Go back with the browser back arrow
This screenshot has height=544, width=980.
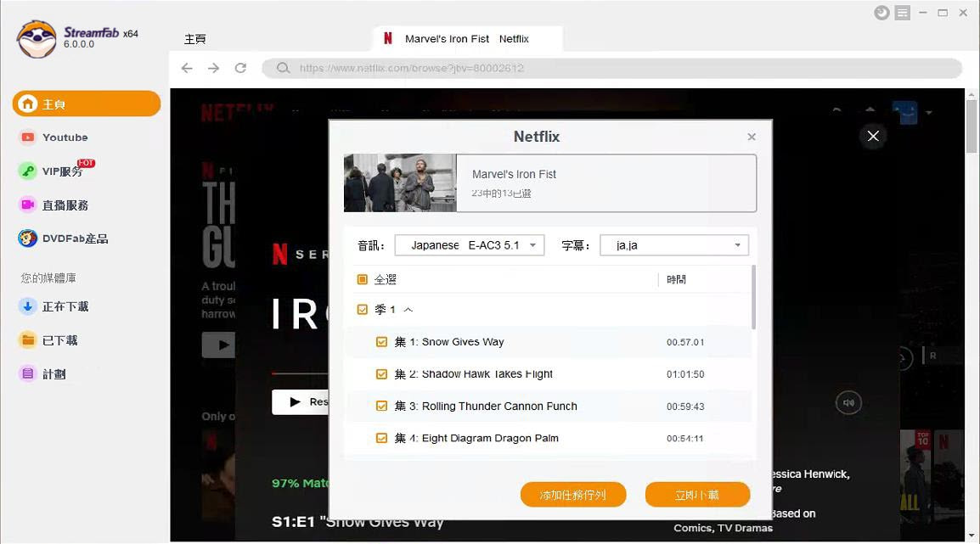(187, 68)
